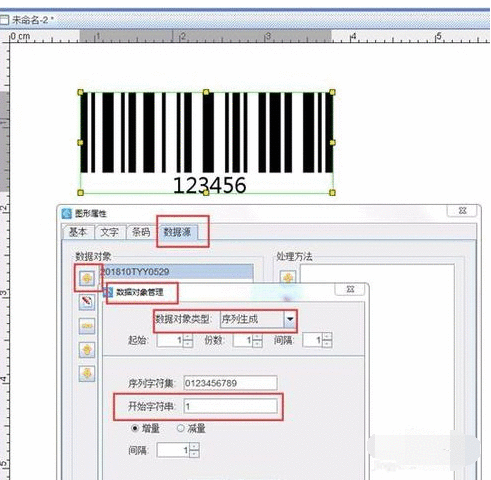Increase the 起始 value with the up stepper
Image resolution: width=491 pixels, height=480 pixels.
[x=188, y=337]
